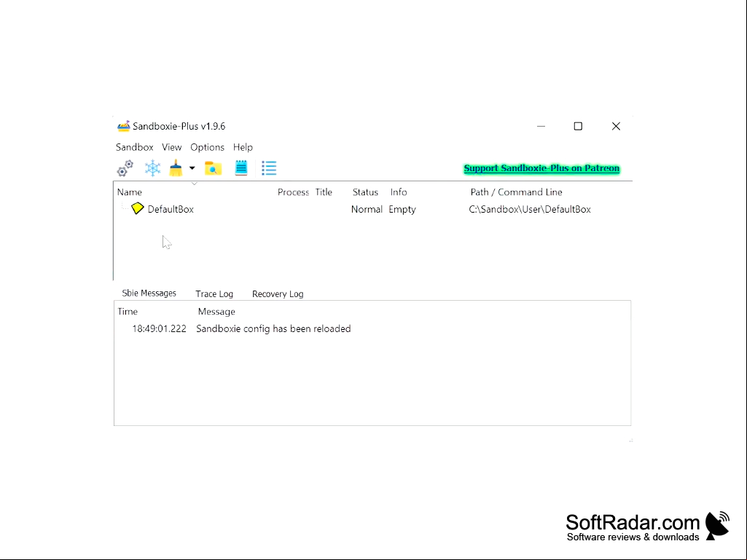Follow the Support Sandboxie-Plus on Patreon link
The height and width of the screenshot is (560, 747).
541,168
